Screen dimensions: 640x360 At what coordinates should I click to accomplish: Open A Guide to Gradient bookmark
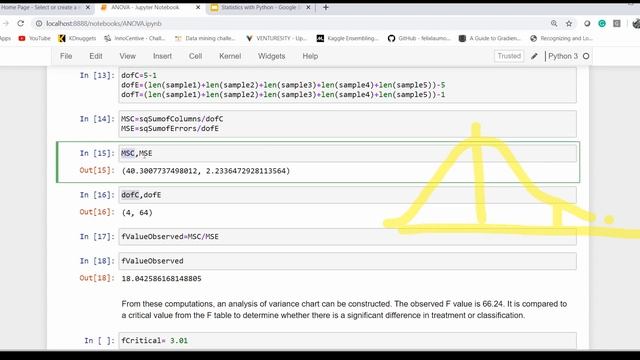(490, 38)
